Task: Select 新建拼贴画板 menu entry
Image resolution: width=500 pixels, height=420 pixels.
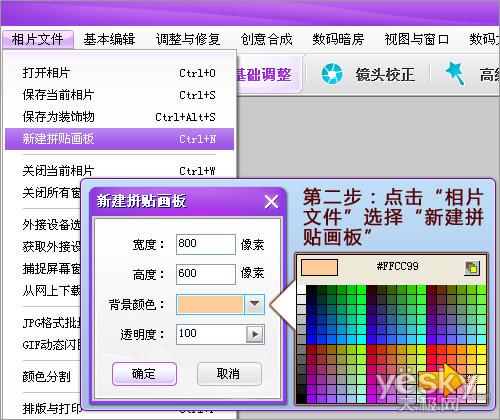Action: coord(119,139)
